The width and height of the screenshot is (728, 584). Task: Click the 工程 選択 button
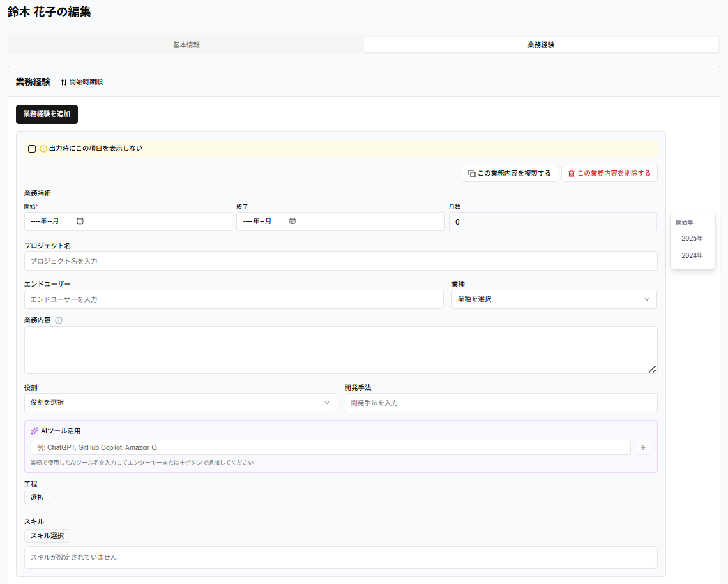click(x=37, y=498)
